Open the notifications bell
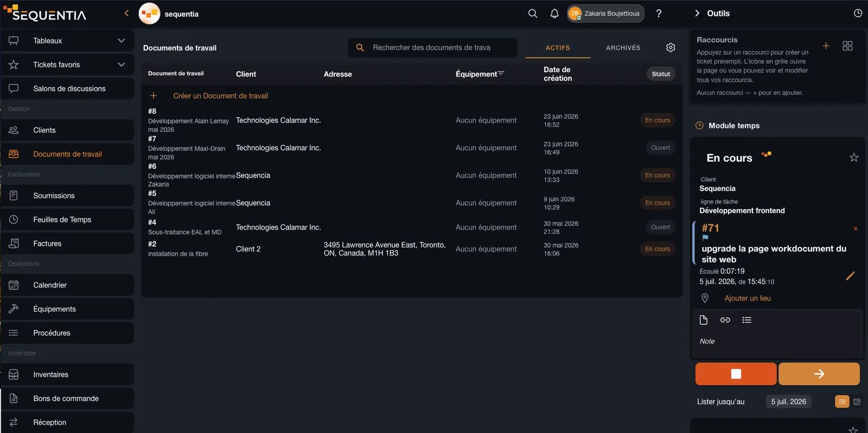 coord(554,14)
